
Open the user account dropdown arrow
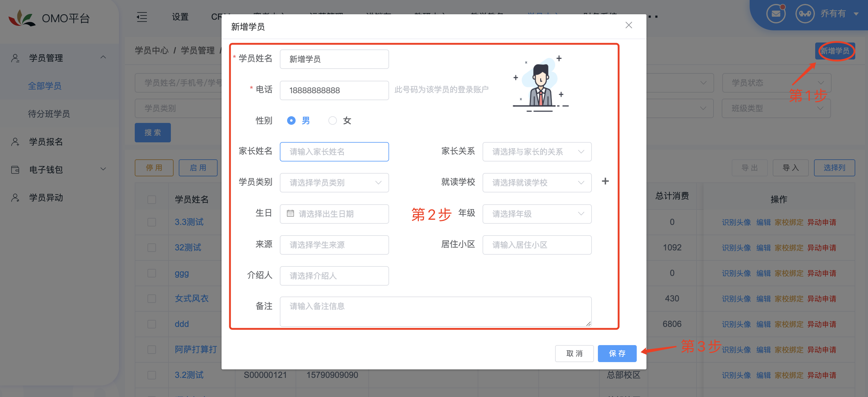click(x=856, y=14)
